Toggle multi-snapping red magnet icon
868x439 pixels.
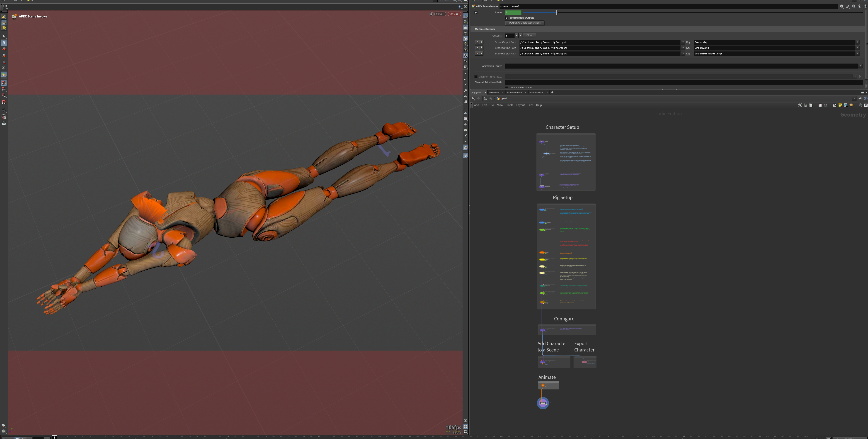(4, 102)
